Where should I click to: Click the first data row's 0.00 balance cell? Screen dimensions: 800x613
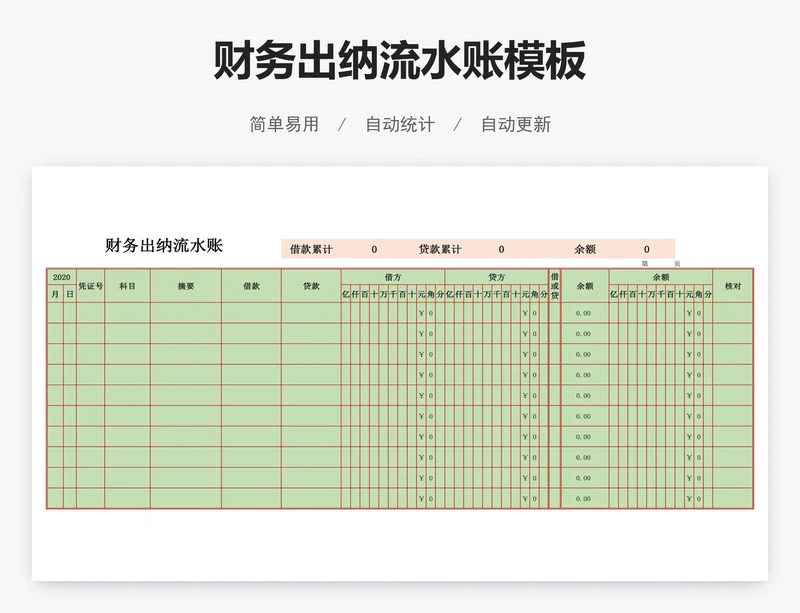coord(585,313)
